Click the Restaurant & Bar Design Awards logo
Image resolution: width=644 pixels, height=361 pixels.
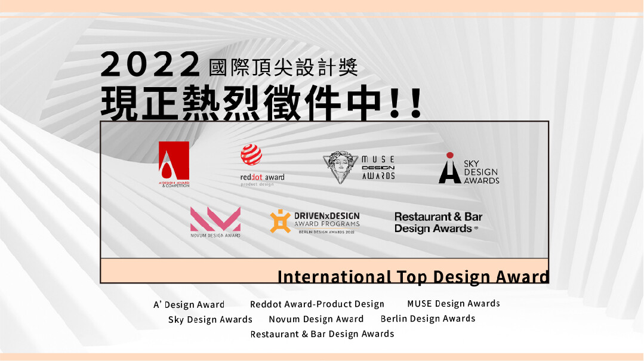[x=438, y=223]
